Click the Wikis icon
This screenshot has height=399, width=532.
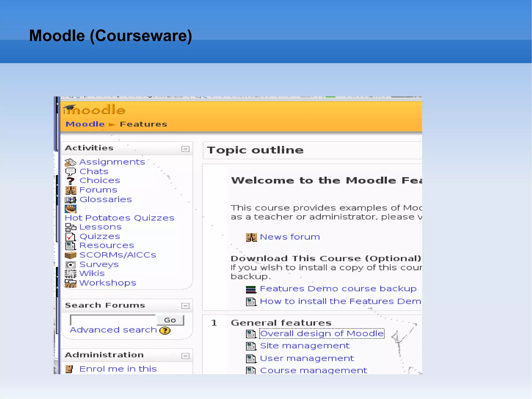tap(70, 274)
